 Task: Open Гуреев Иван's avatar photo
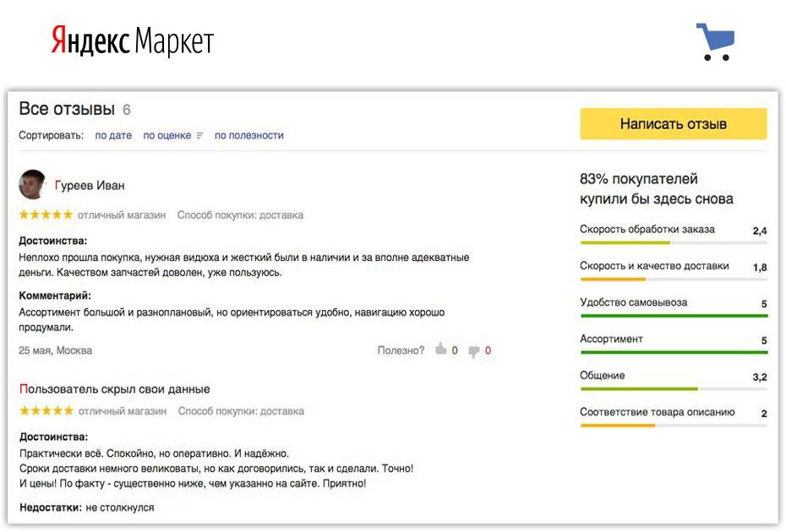(x=32, y=184)
